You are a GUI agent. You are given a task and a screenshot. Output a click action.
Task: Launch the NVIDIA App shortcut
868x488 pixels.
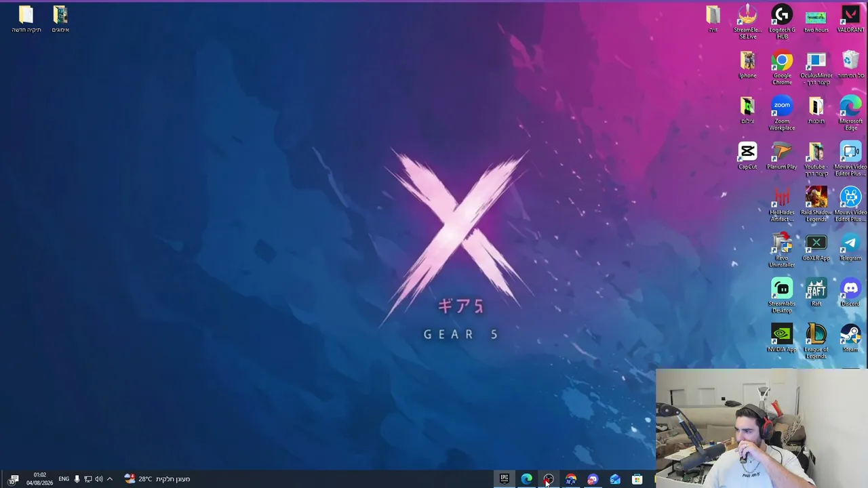[x=782, y=338]
